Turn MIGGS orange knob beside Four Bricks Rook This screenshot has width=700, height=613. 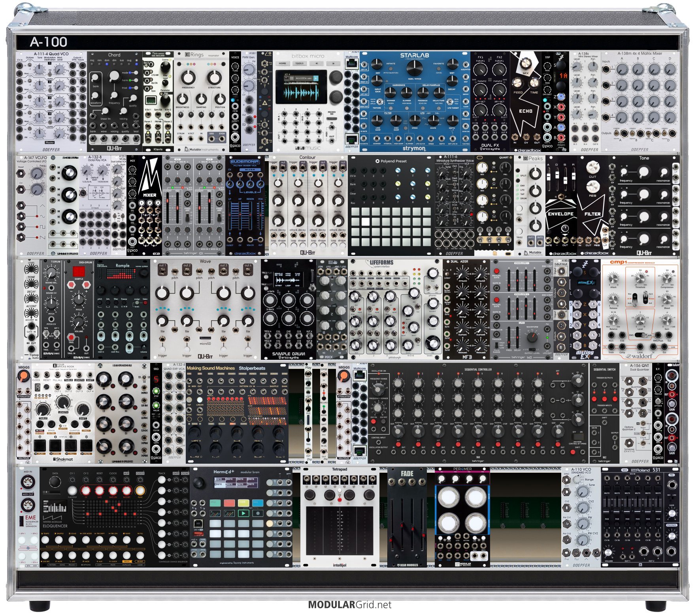point(24,377)
